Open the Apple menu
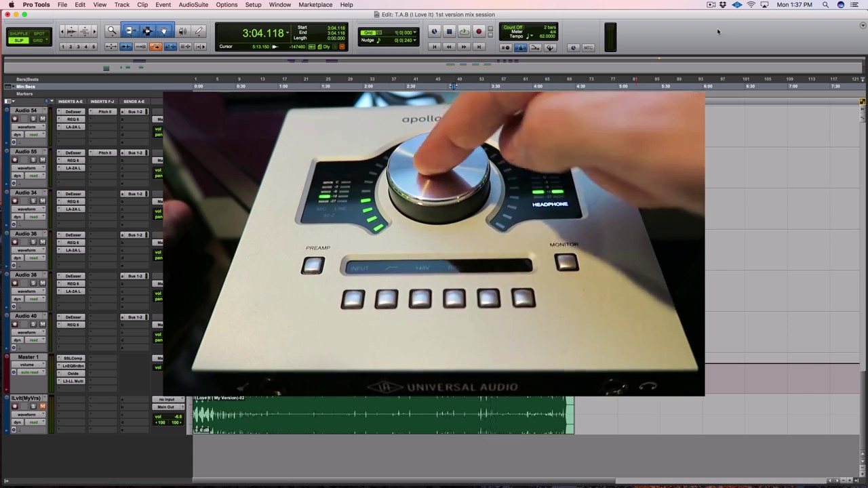Image resolution: width=868 pixels, height=488 pixels. 11,5
